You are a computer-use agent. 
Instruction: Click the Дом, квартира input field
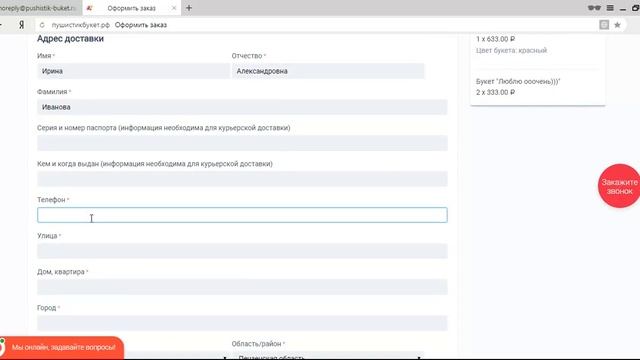coord(242,287)
